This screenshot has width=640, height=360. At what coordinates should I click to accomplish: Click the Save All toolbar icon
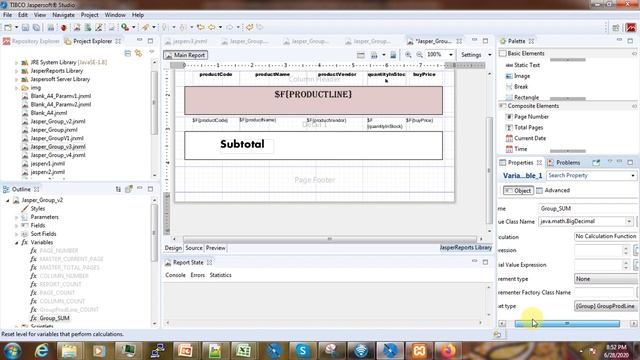(x=36, y=27)
